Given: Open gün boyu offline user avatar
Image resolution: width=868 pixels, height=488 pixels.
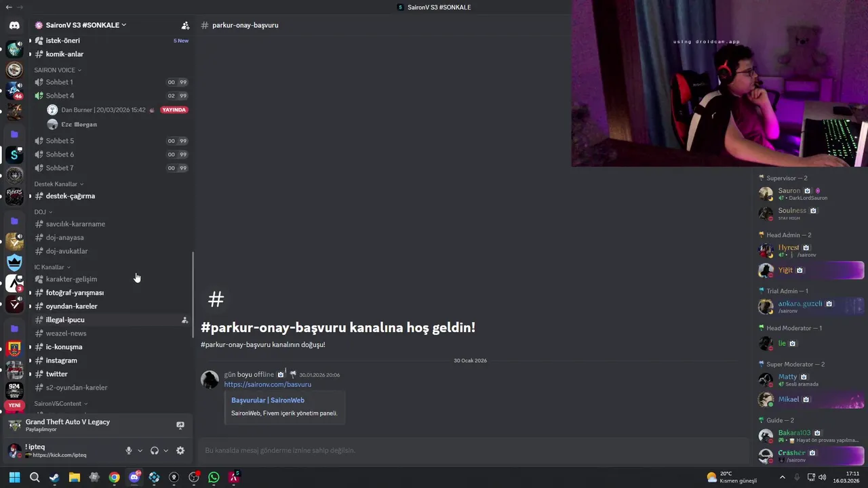Looking at the screenshot, I should [210, 380].
